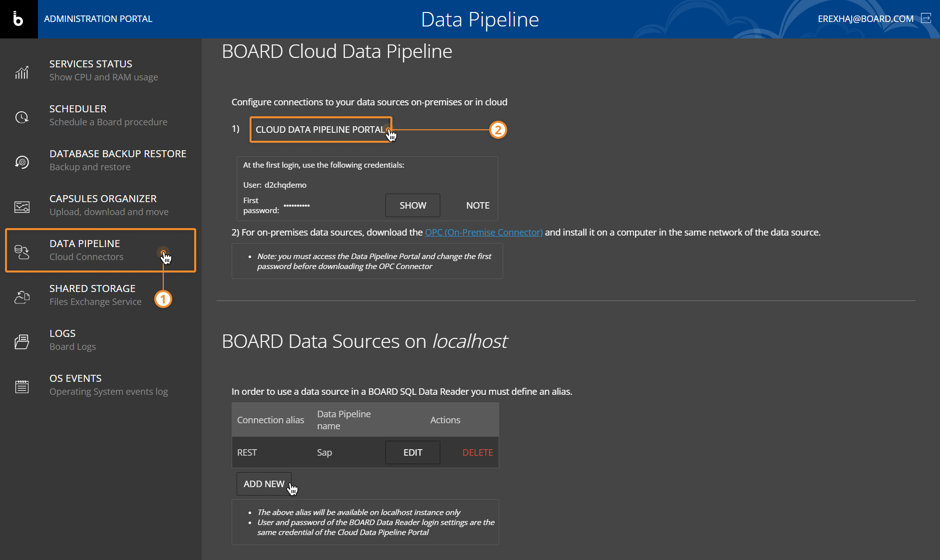Edit the REST connection alias

click(412, 453)
